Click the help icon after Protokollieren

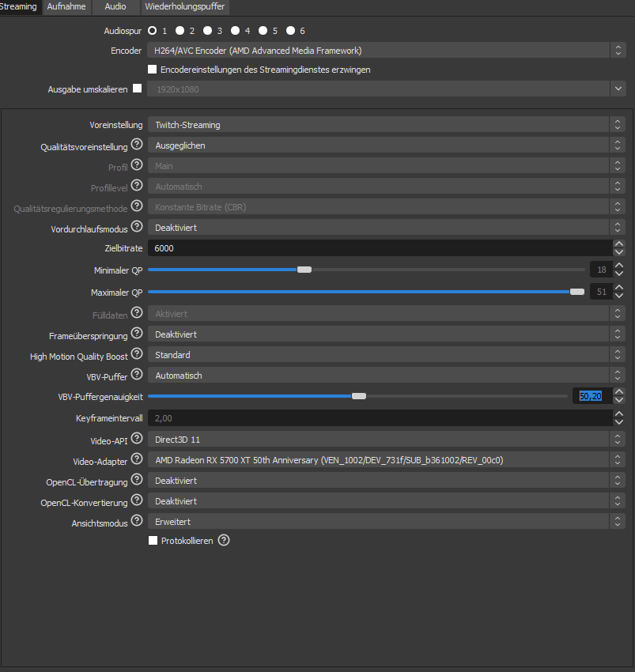click(224, 541)
